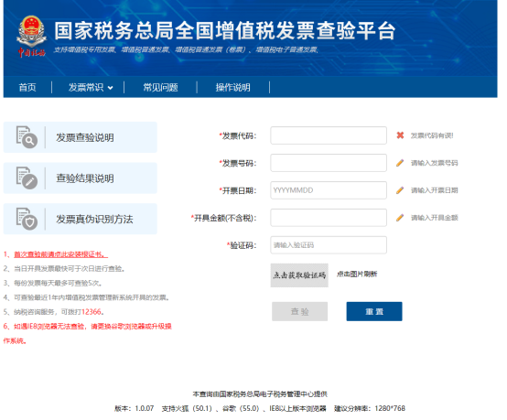Open 操作说明 menu item
507x420 pixels.
(x=232, y=87)
